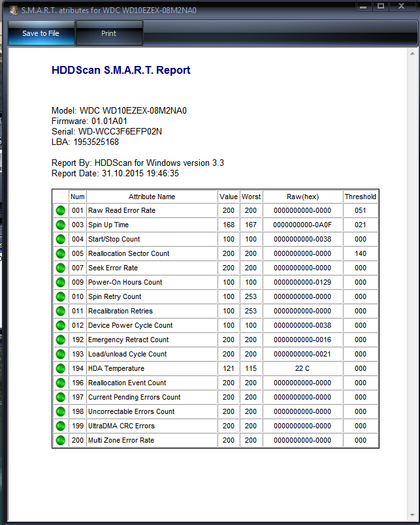
Task: Click value 168 for Spin Up Time
Action: click(229, 225)
